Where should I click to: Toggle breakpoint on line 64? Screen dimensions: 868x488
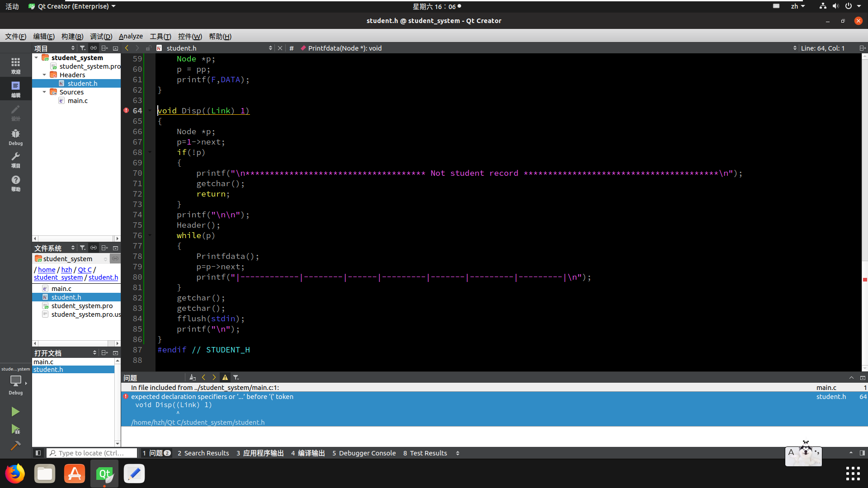pyautogui.click(x=126, y=110)
